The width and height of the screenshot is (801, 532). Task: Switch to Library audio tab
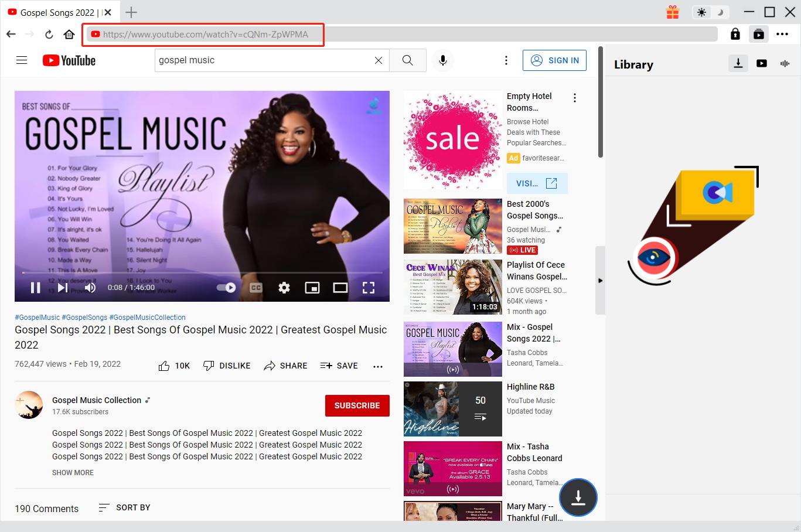(785, 63)
